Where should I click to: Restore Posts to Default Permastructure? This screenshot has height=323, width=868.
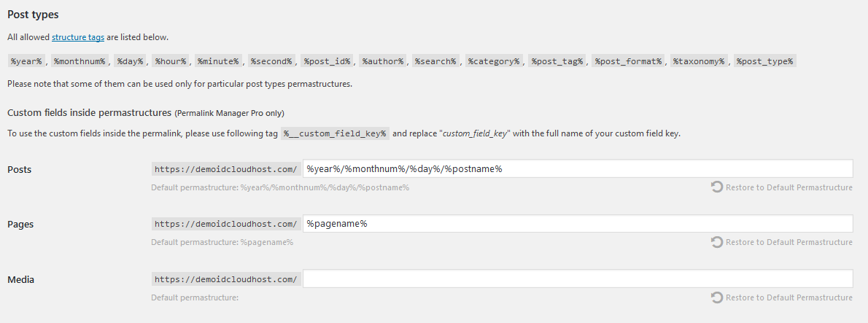pyautogui.click(x=782, y=187)
